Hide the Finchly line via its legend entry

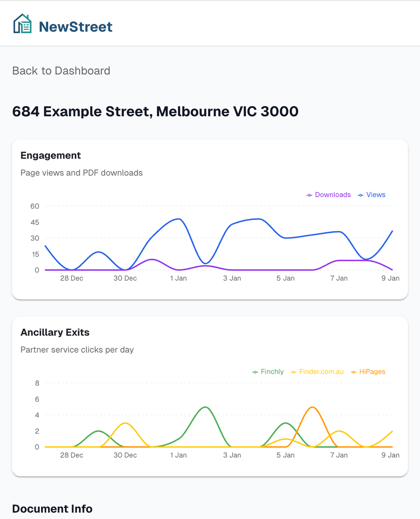click(268, 372)
